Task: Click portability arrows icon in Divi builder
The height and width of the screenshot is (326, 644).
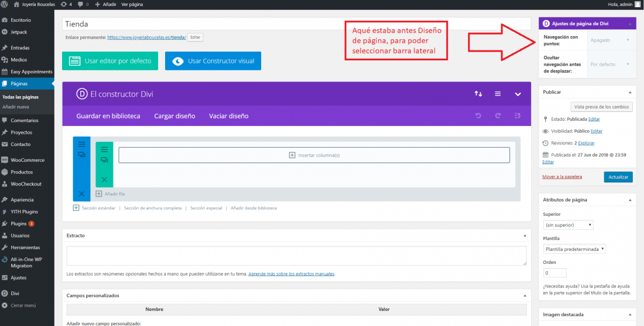Action: coord(478,94)
